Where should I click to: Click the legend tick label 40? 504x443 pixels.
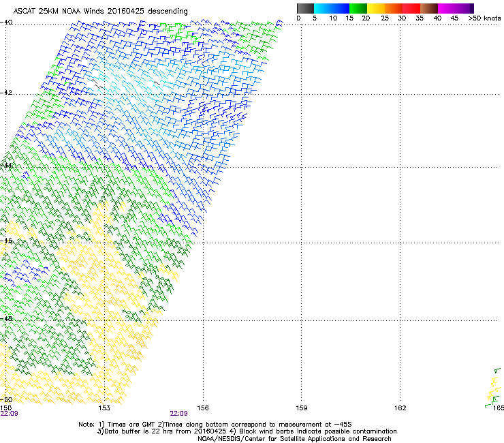[437, 18]
